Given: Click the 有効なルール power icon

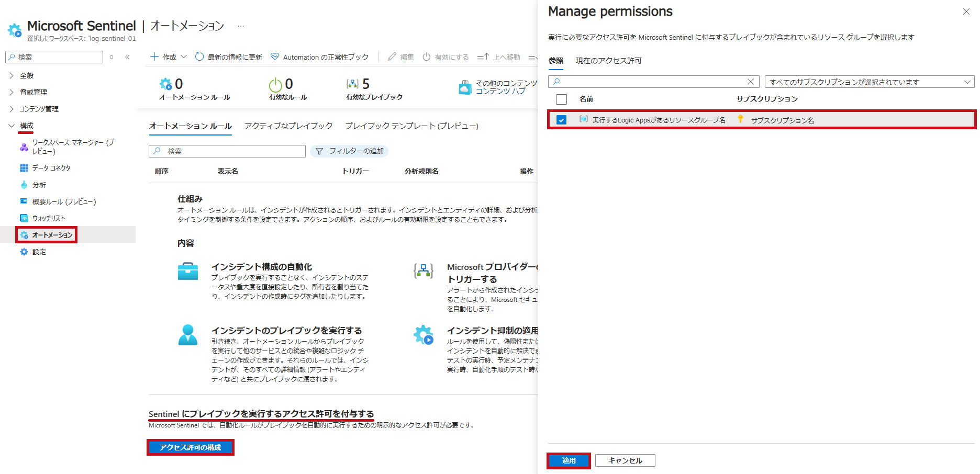Looking at the screenshot, I should click(x=275, y=84).
